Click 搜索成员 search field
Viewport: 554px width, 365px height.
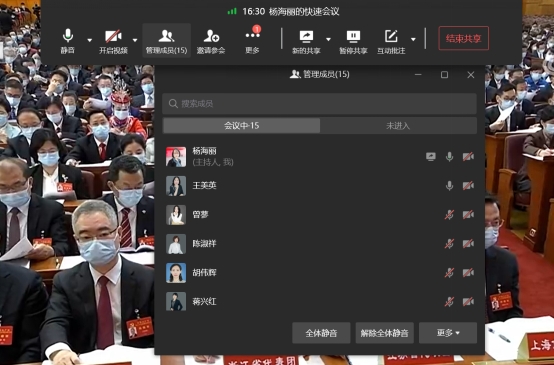click(319, 104)
